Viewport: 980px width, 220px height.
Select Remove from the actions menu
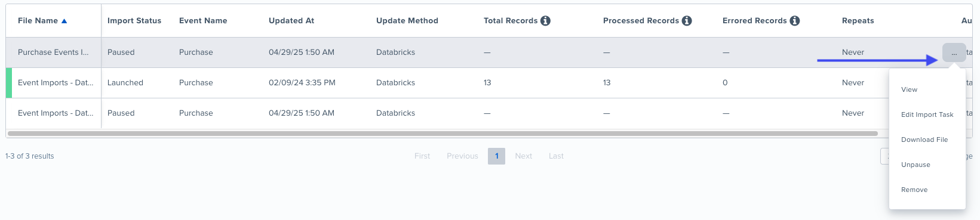coord(914,190)
